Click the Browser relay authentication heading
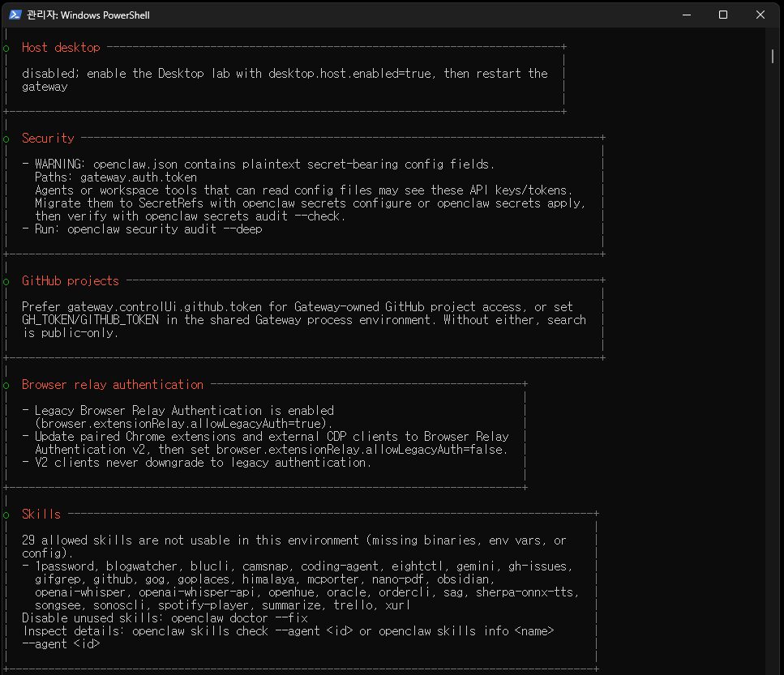This screenshot has height=675, width=784. pos(113,385)
